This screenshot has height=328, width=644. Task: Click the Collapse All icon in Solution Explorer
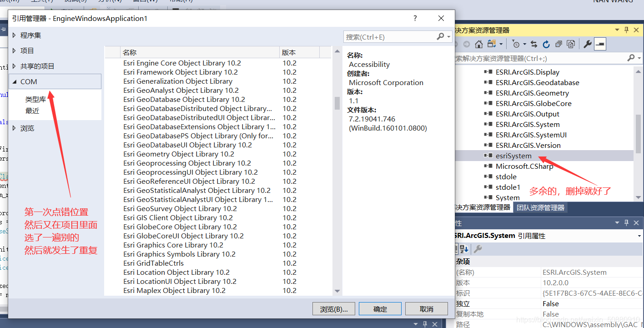click(x=558, y=44)
